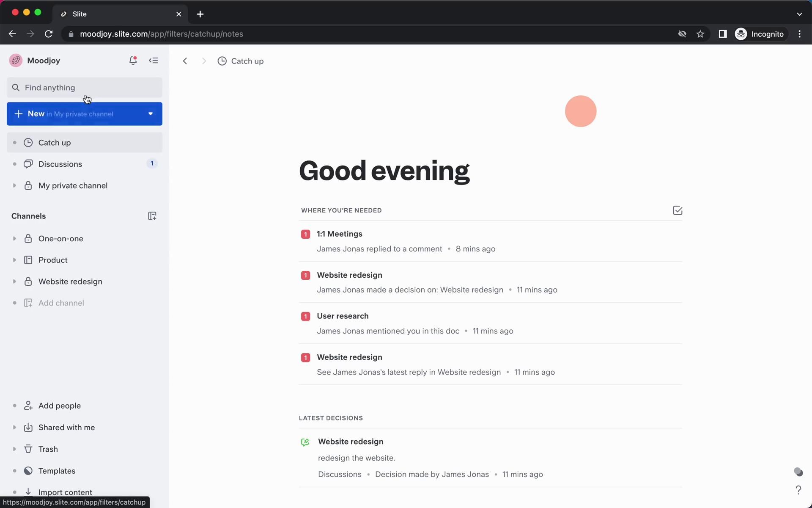
Task: Click the Find anything search field
Action: pyautogui.click(x=85, y=88)
